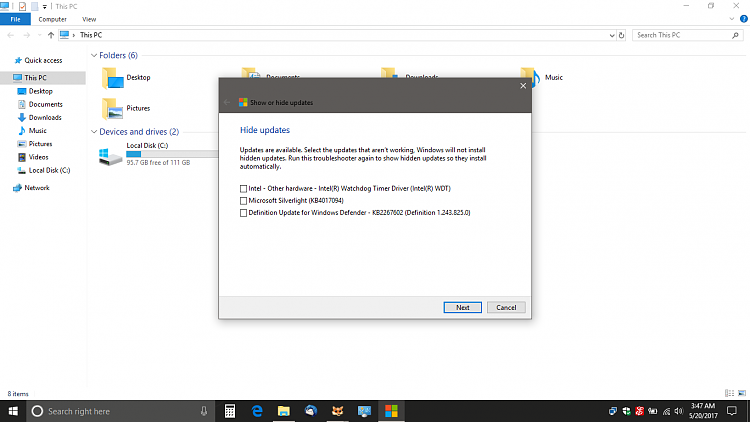This screenshot has width=750, height=422.
Task: Open network Wi-Fi tray icon
Action: click(x=666, y=411)
